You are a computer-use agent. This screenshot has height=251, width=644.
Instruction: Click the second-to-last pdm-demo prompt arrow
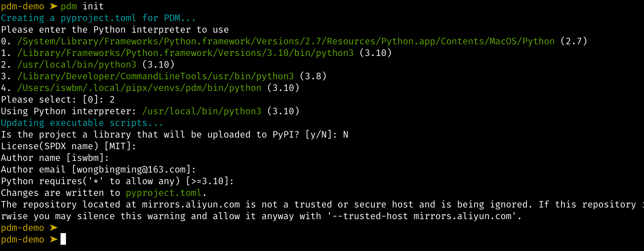tap(54, 228)
